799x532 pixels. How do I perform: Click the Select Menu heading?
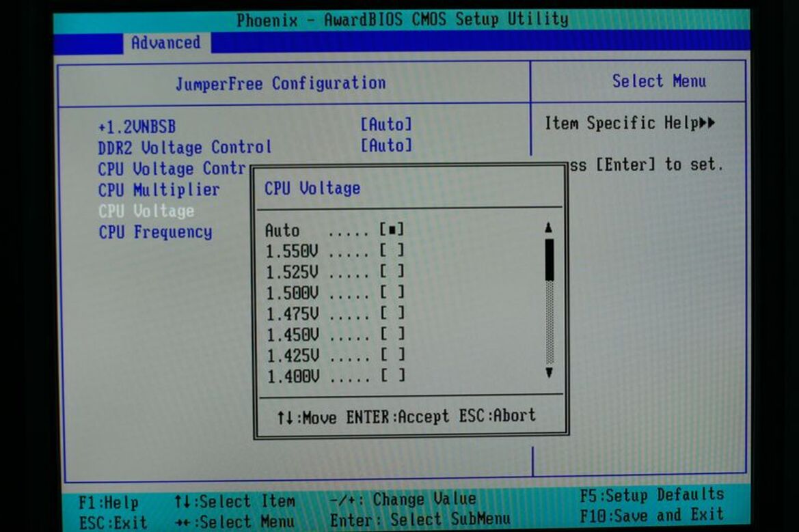(659, 81)
